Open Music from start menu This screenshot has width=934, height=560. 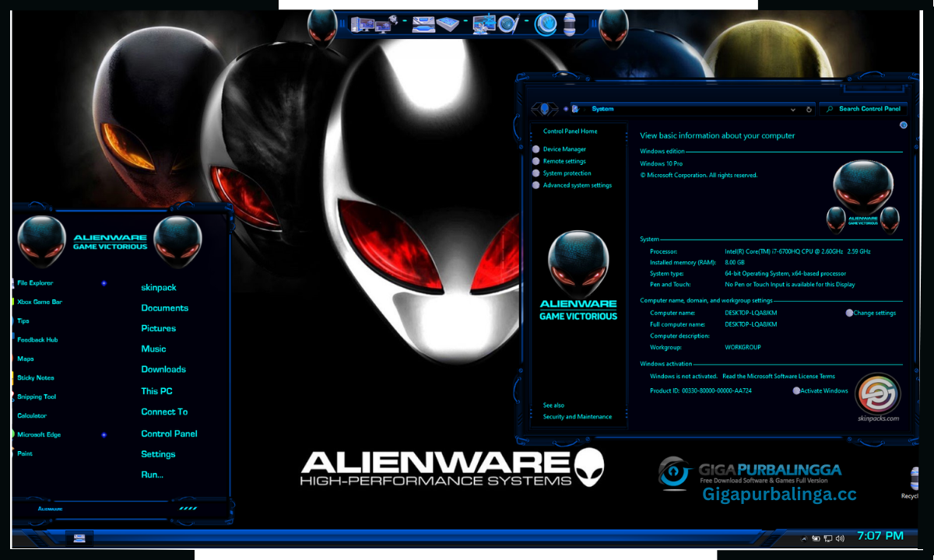click(153, 349)
